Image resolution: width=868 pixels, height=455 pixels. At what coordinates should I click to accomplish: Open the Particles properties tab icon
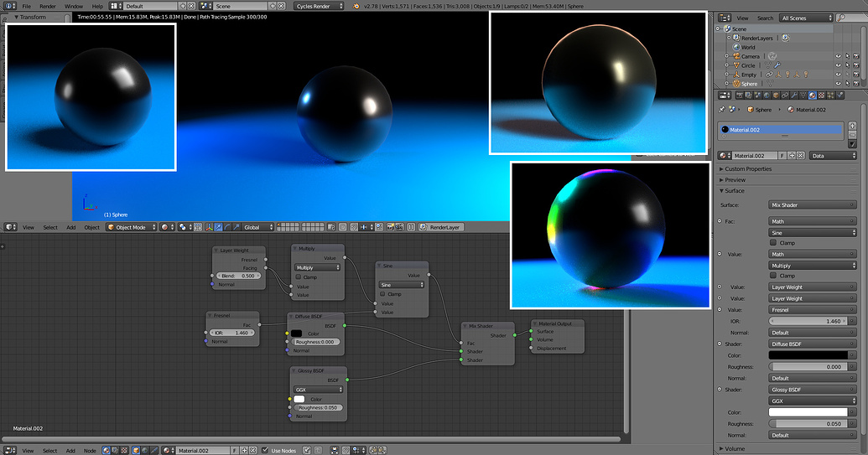pyautogui.click(x=831, y=95)
